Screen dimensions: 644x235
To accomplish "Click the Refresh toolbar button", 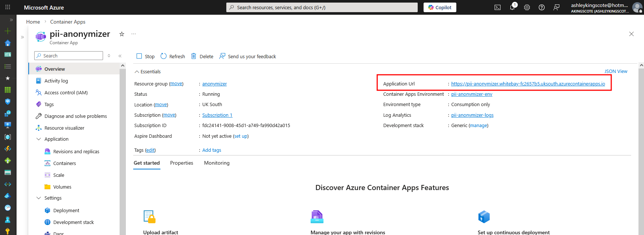I will (x=173, y=56).
